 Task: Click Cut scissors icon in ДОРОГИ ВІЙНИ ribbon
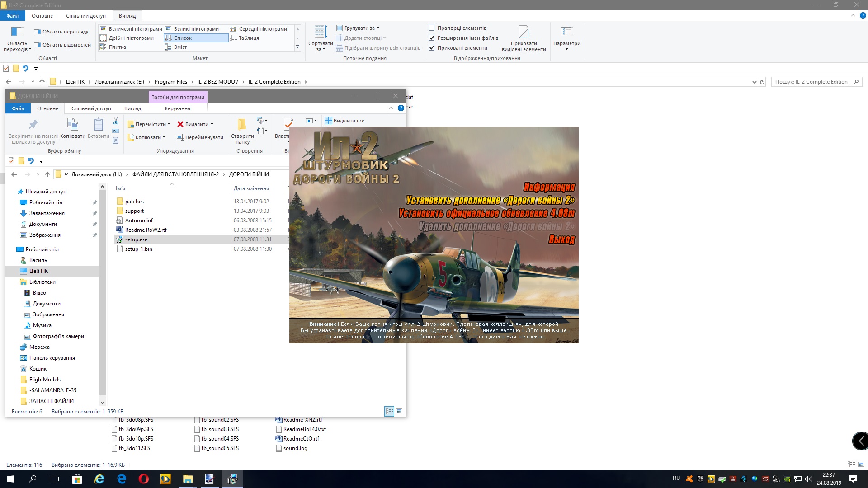[x=116, y=121]
